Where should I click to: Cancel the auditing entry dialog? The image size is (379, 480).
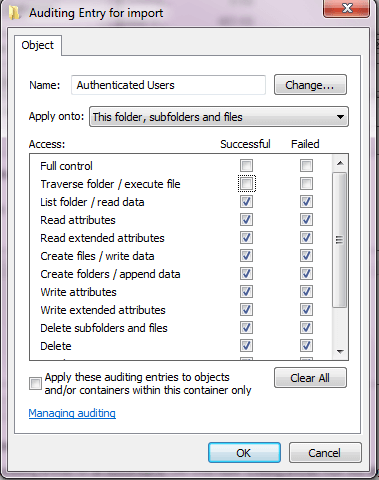325,453
